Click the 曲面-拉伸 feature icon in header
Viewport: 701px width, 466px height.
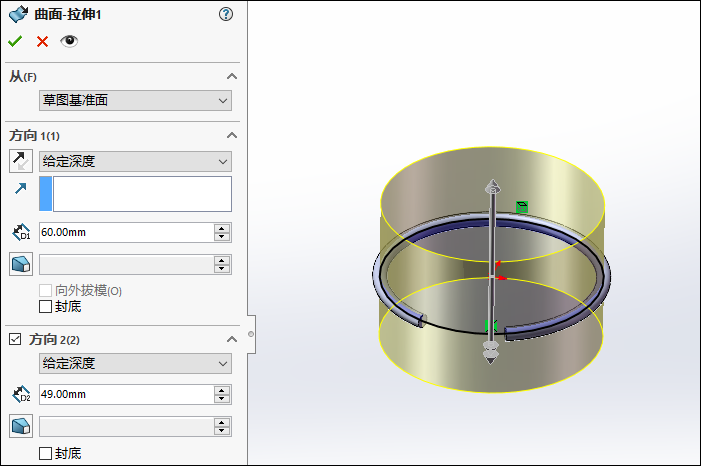coord(18,14)
